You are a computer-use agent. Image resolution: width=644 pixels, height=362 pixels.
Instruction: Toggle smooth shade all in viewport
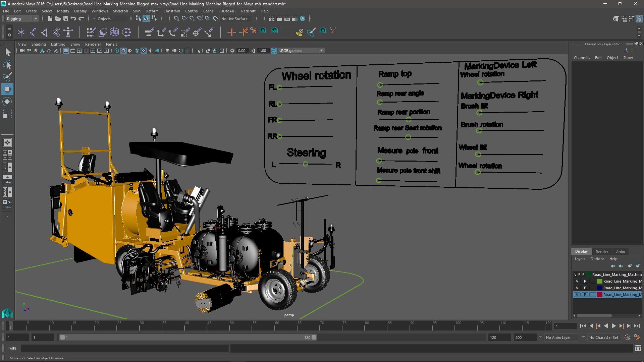(123, 51)
